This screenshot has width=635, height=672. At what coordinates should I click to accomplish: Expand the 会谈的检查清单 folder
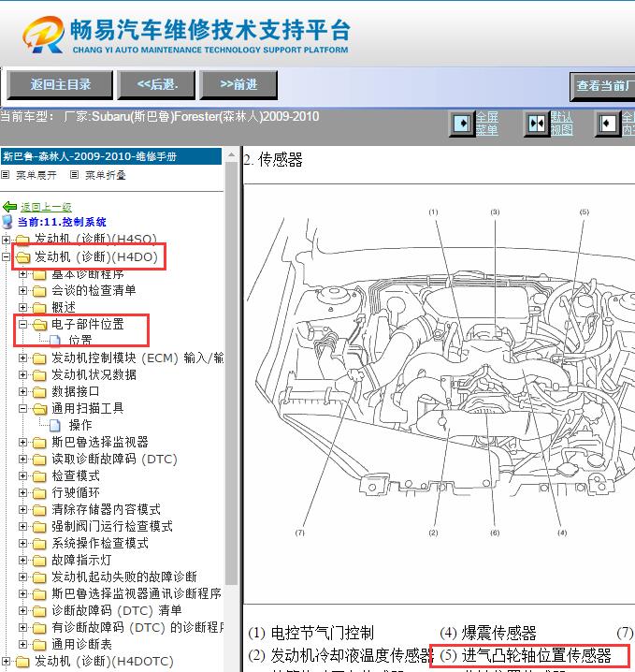click(22, 290)
